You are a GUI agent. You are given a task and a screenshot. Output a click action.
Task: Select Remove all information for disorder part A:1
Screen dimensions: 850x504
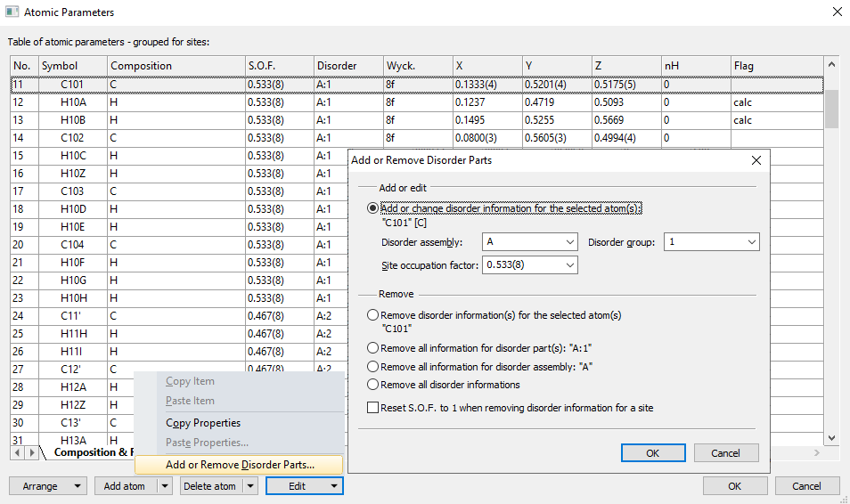373,348
